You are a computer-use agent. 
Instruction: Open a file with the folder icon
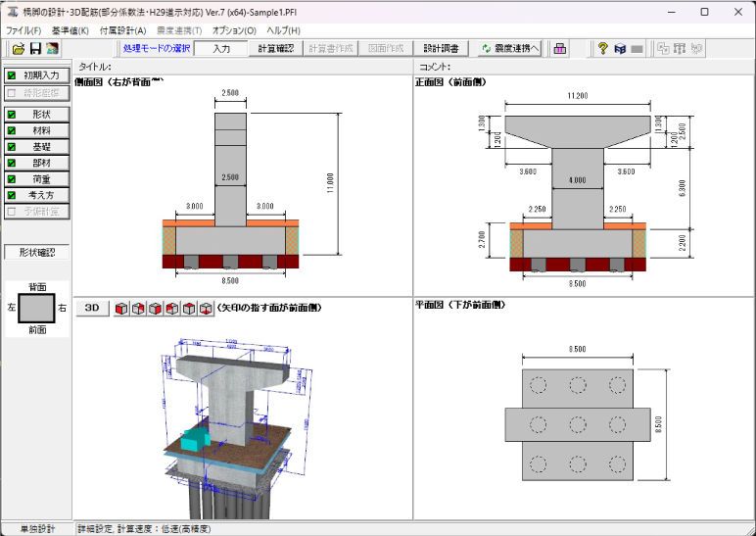click(x=19, y=48)
